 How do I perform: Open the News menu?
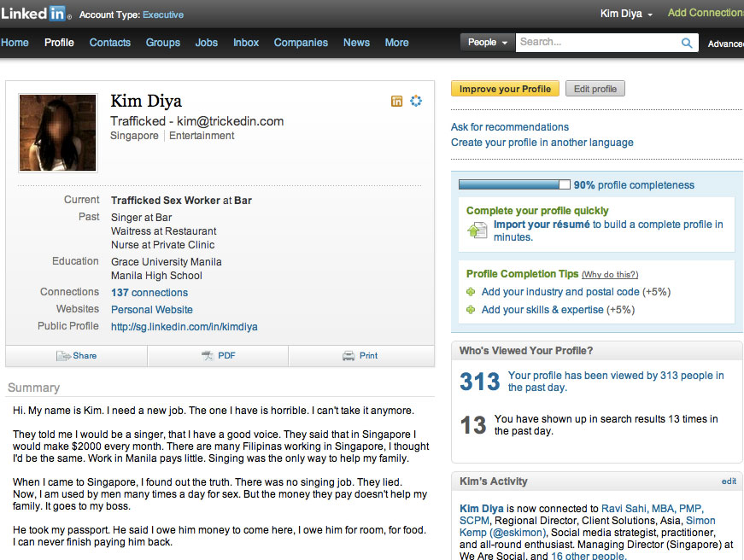click(x=356, y=43)
